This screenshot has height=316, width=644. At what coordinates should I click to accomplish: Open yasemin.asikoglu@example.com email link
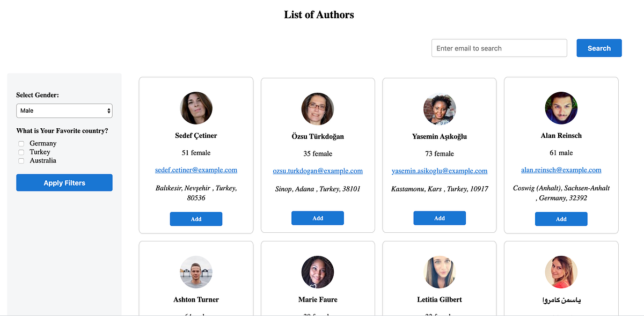click(440, 171)
